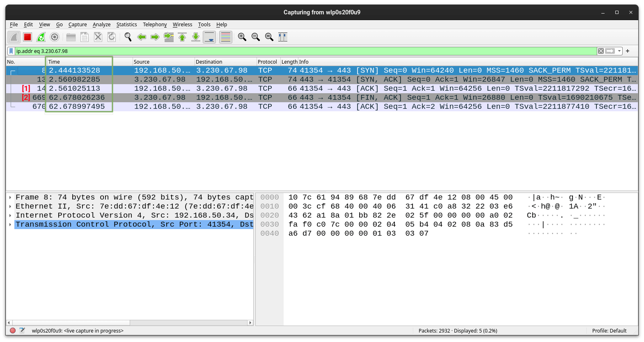The image size is (644, 342).
Task: Restart the current capture
Action: [x=41, y=37]
